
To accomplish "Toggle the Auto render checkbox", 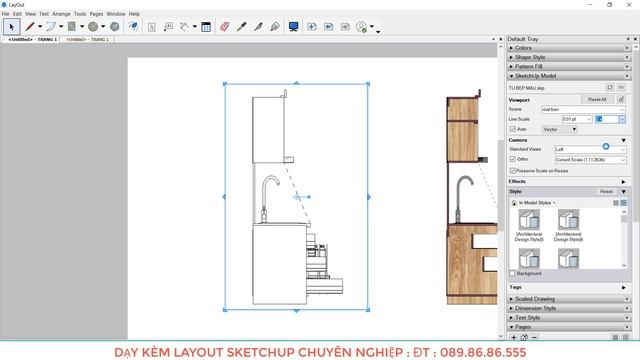I will click(x=513, y=129).
